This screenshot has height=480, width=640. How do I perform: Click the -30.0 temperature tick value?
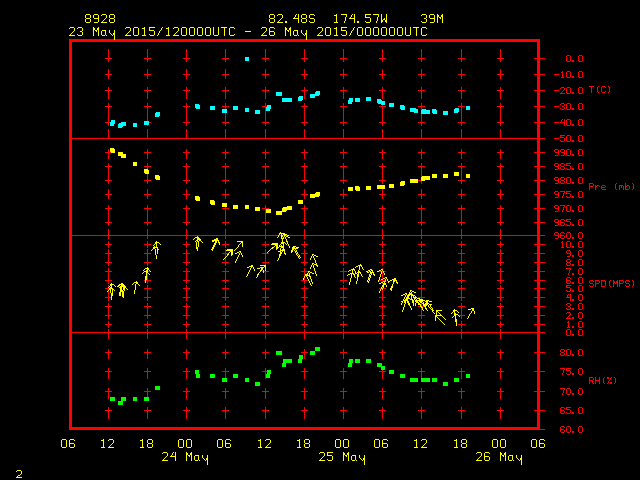569,107
